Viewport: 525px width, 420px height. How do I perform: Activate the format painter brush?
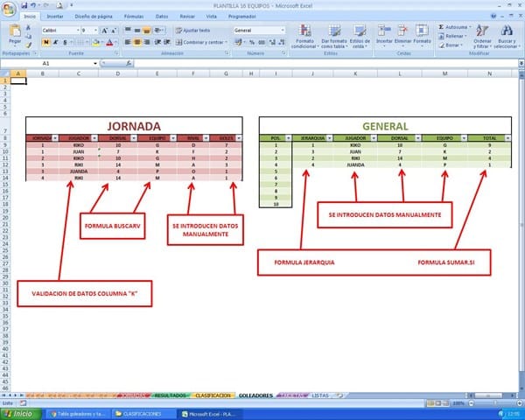coord(29,45)
